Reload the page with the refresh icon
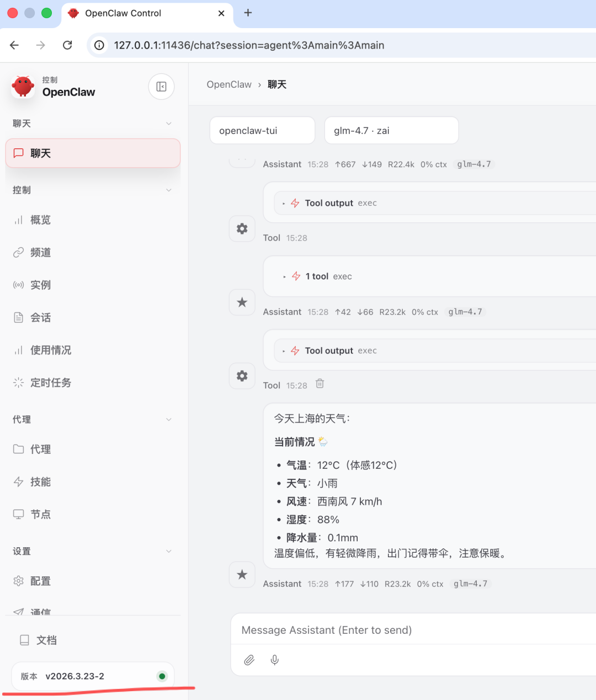The image size is (596, 700). [x=67, y=45]
